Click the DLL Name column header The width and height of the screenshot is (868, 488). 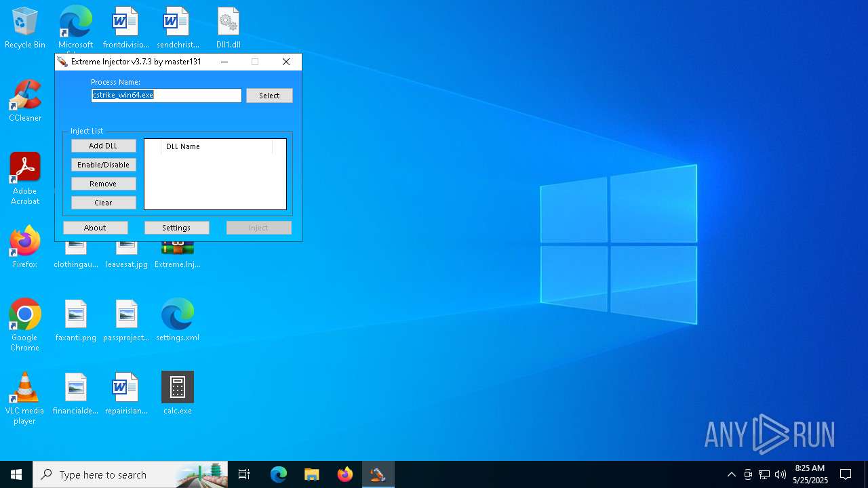pyautogui.click(x=216, y=146)
